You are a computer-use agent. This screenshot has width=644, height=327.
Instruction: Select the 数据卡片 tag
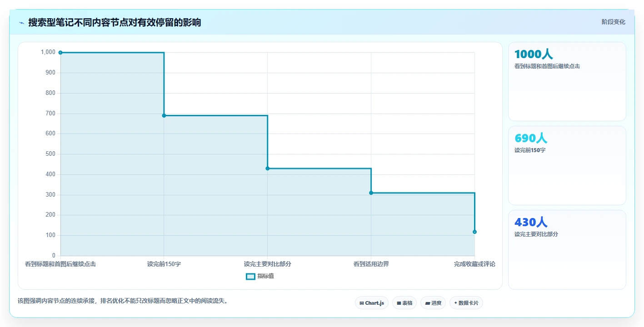pyautogui.click(x=466, y=303)
